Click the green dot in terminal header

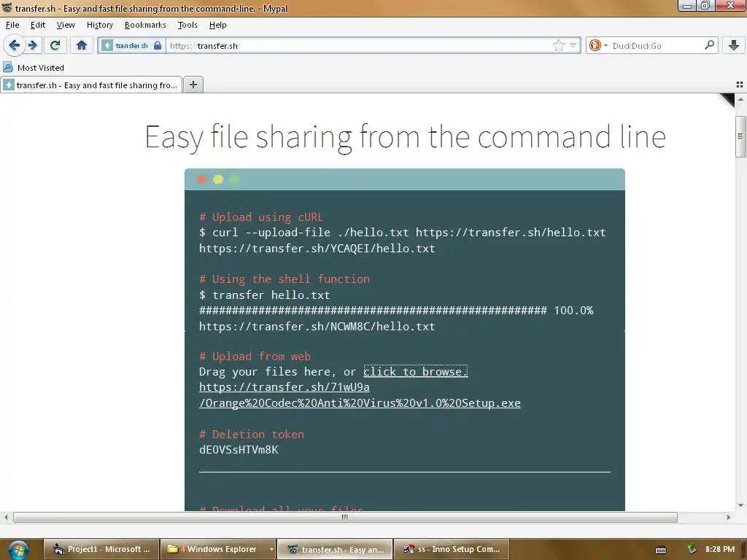click(x=234, y=179)
